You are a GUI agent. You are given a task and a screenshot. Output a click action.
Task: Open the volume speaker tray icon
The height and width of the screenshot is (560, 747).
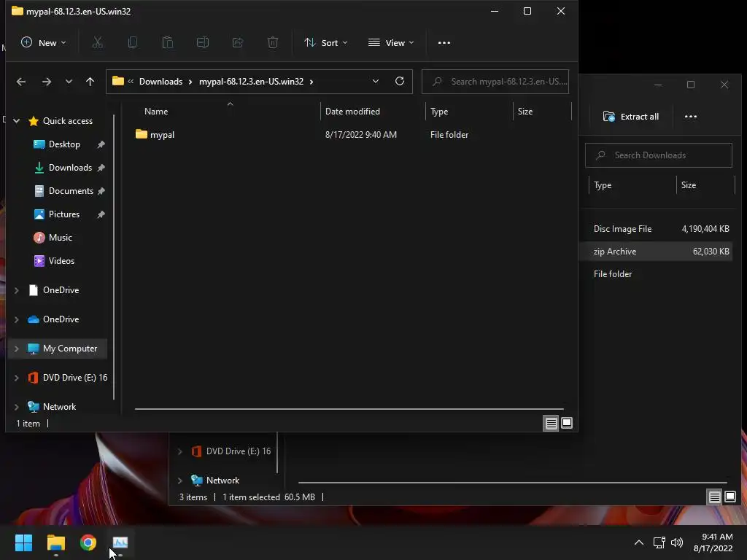tap(676, 542)
